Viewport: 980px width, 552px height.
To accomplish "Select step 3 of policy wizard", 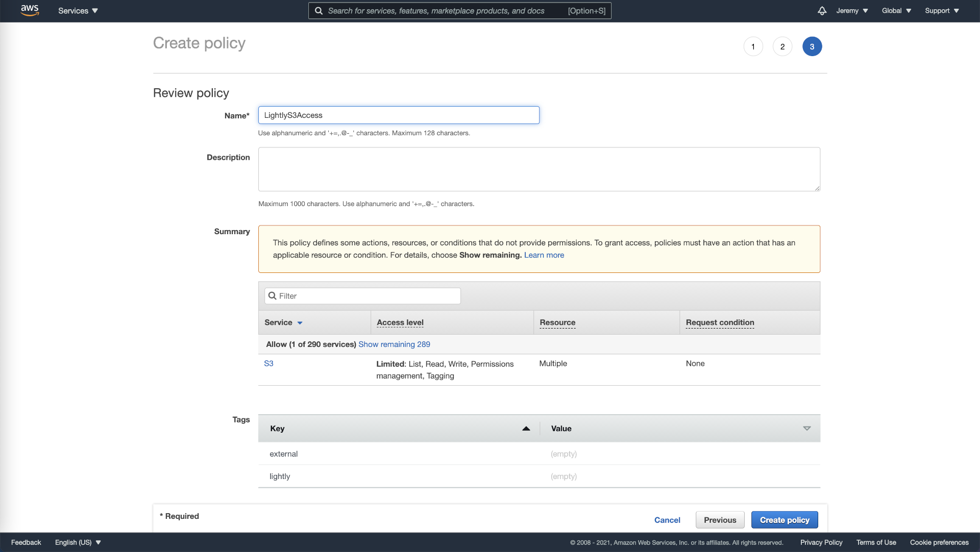I will pyautogui.click(x=812, y=46).
